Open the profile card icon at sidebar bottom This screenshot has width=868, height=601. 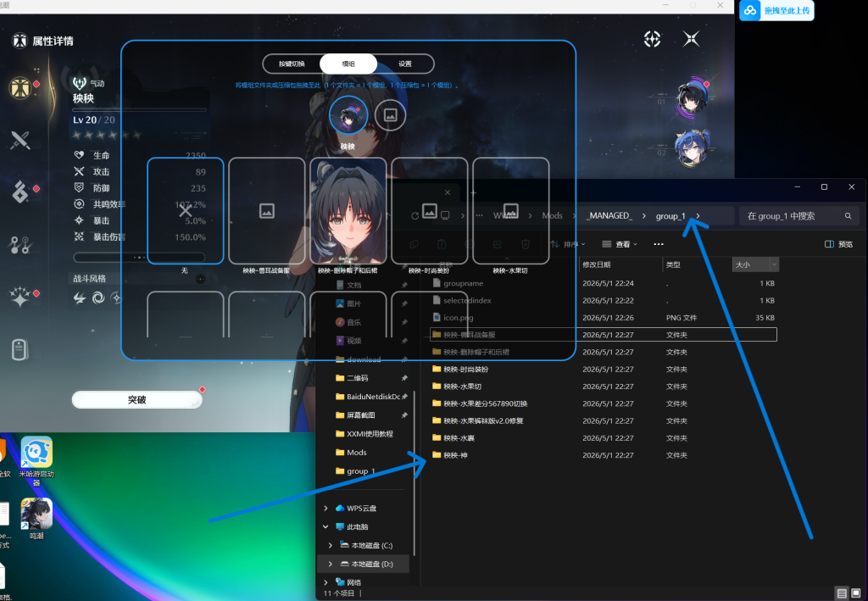[20, 350]
